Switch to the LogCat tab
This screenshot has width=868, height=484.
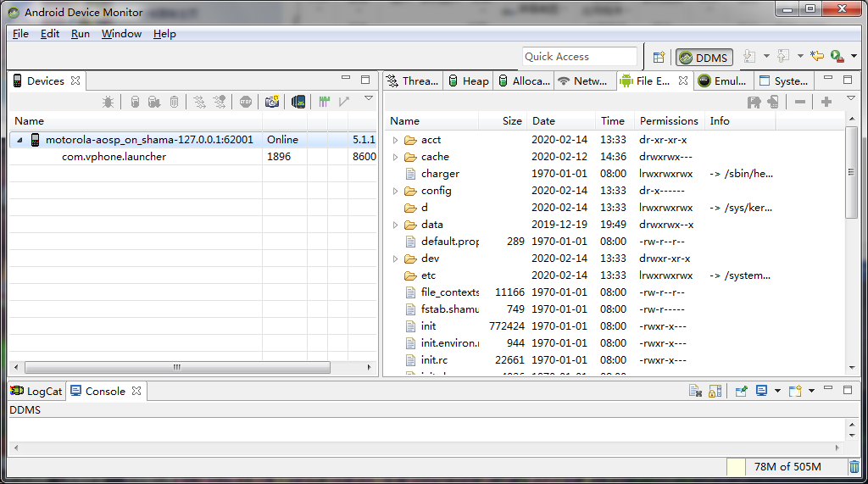coord(36,391)
